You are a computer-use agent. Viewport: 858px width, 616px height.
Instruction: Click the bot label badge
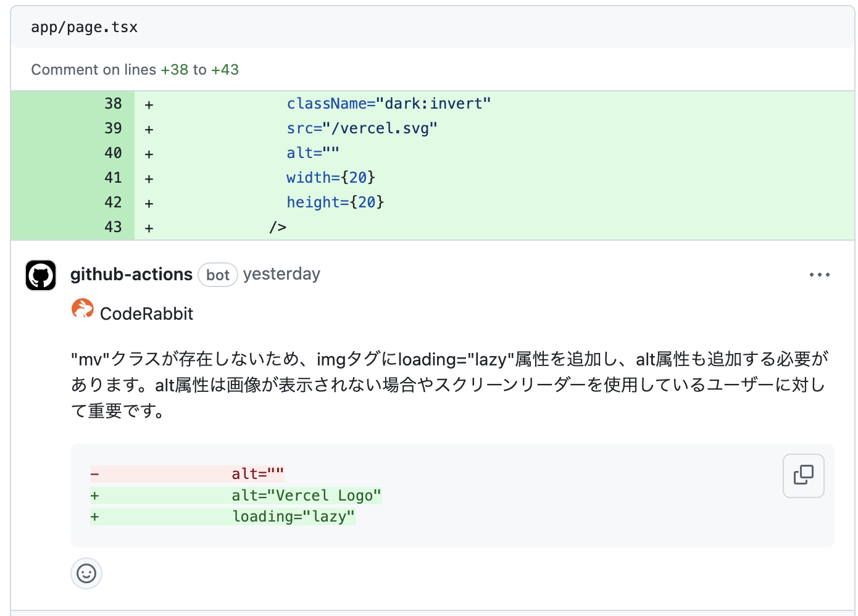(x=217, y=275)
